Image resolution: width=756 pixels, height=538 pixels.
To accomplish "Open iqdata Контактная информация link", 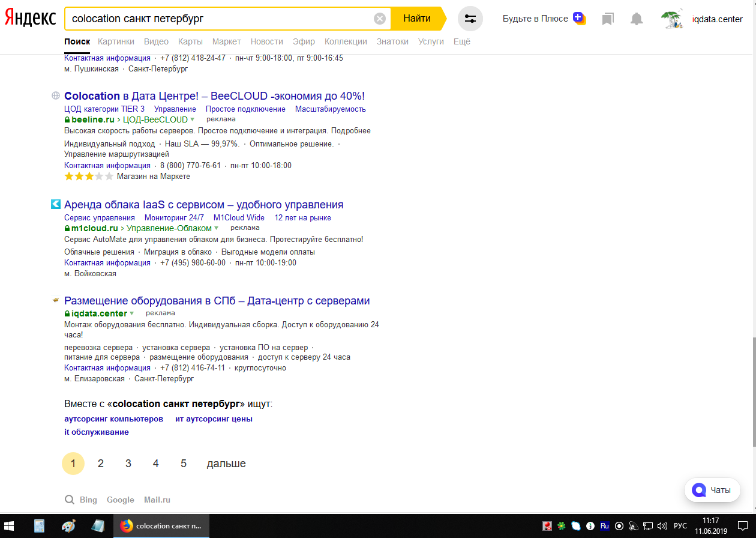I will point(107,367).
